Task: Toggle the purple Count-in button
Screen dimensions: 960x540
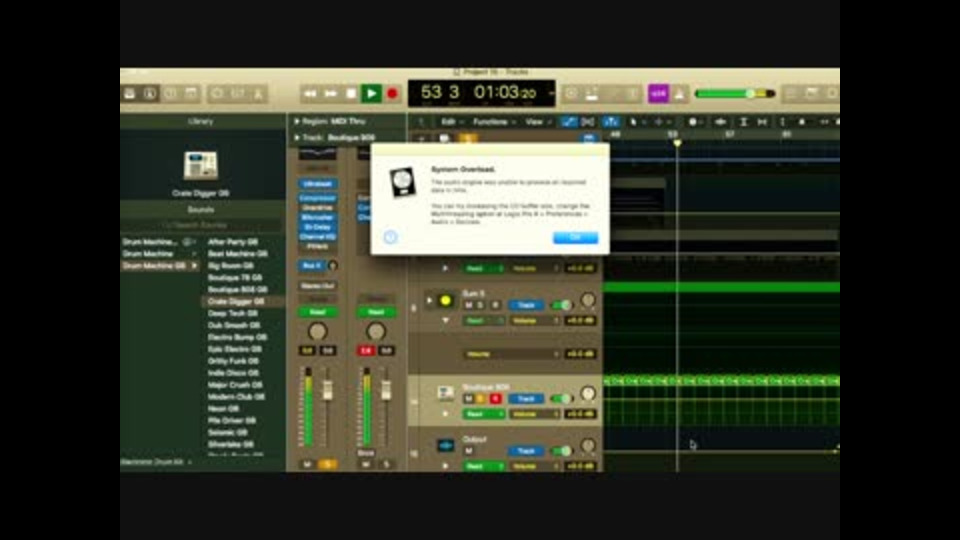Action: (658, 94)
